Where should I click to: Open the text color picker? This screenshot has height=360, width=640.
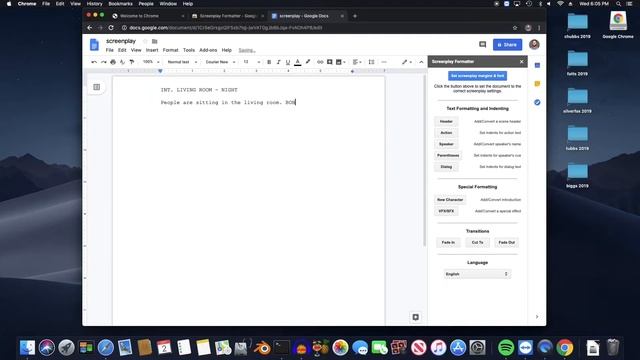pyautogui.click(x=298, y=62)
